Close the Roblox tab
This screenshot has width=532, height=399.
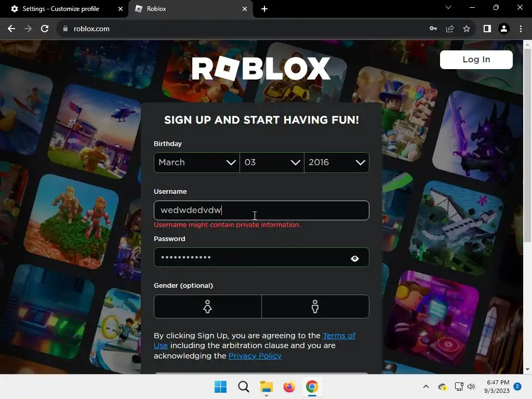pos(245,9)
